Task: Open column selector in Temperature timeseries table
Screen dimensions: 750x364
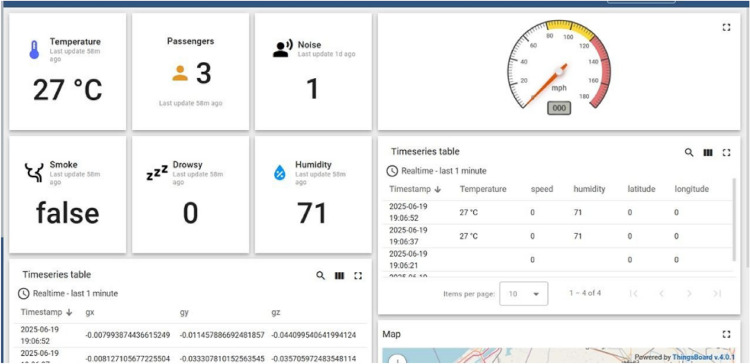Action: (x=708, y=153)
